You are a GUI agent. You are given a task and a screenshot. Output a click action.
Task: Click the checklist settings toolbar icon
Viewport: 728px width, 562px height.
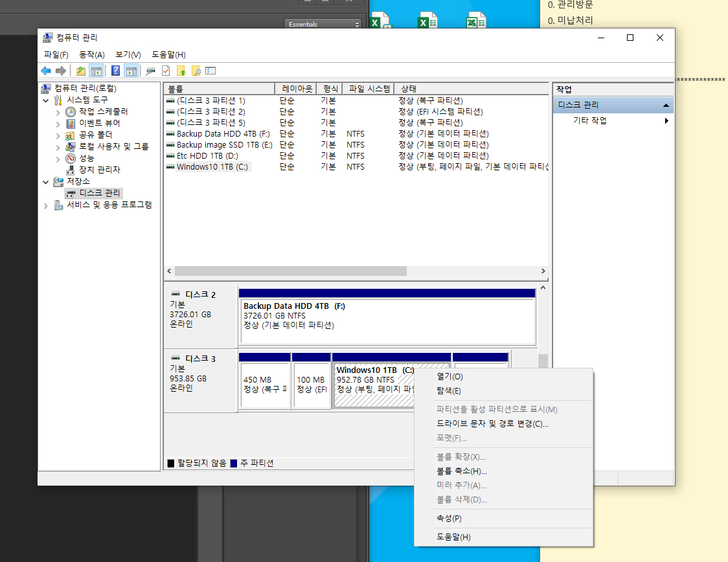(210, 71)
